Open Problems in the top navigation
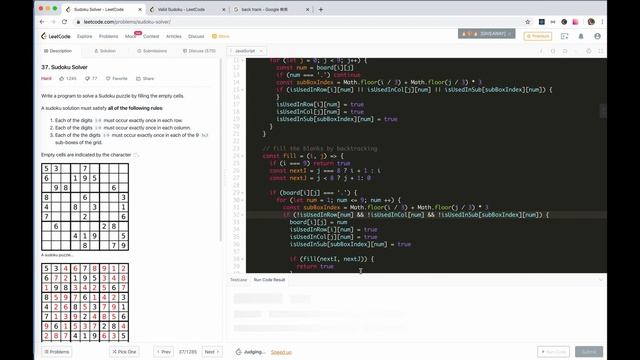This screenshot has height=360, width=640. pos(108,36)
